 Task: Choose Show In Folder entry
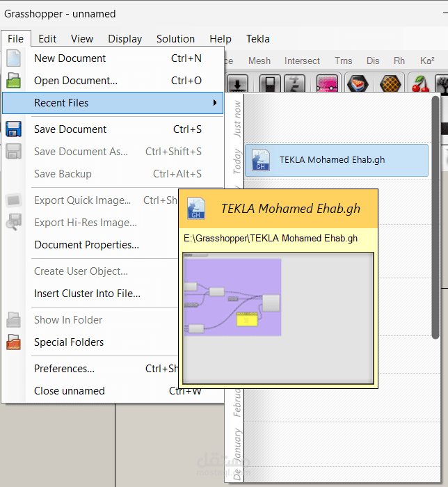(90, 320)
